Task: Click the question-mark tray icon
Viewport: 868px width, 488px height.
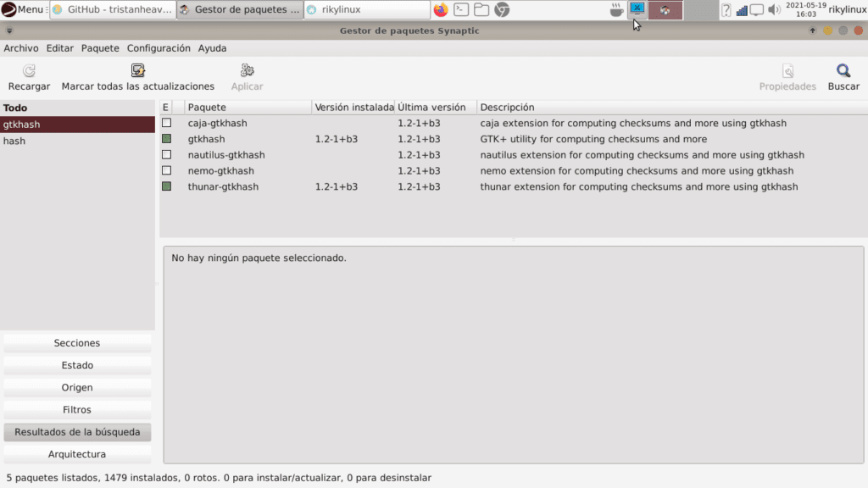Action: (726, 10)
